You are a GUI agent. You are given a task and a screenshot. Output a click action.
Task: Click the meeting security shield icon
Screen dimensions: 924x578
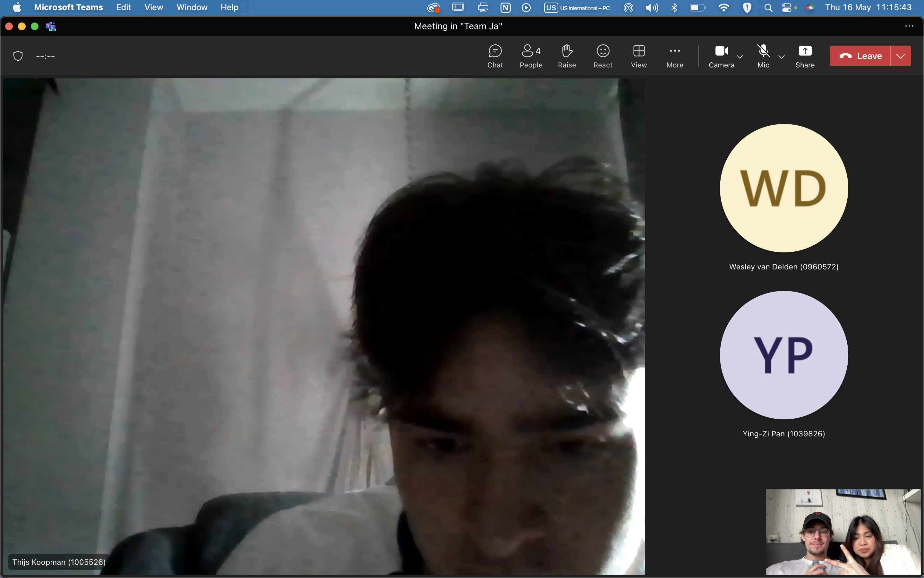click(18, 56)
